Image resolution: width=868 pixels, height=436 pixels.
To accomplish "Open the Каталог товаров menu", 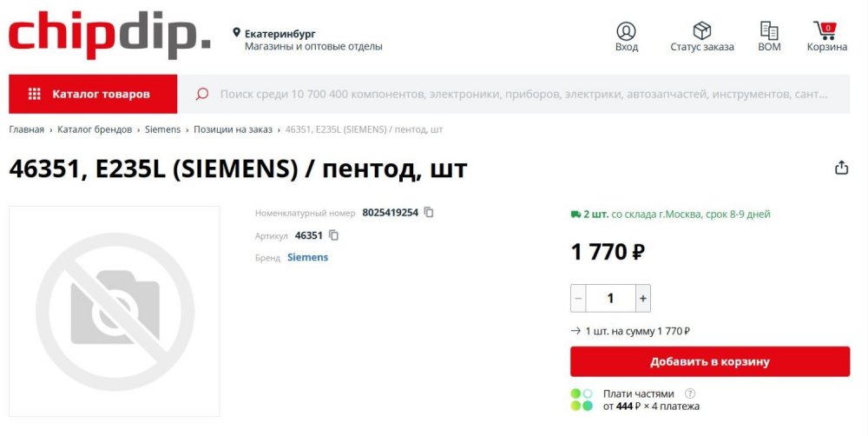I will [93, 94].
